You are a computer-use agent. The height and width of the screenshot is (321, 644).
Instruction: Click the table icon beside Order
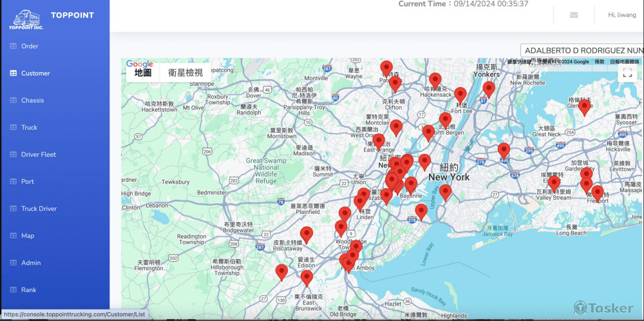[x=13, y=46]
